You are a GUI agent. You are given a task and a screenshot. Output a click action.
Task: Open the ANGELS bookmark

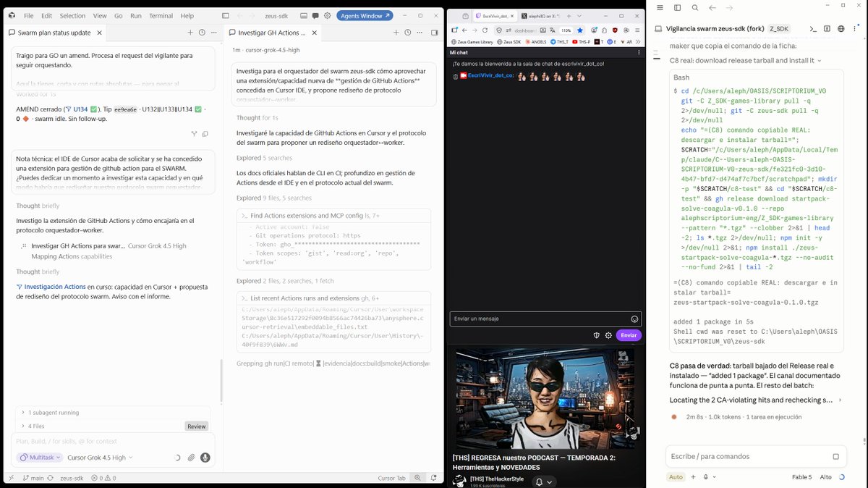[x=536, y=42]
